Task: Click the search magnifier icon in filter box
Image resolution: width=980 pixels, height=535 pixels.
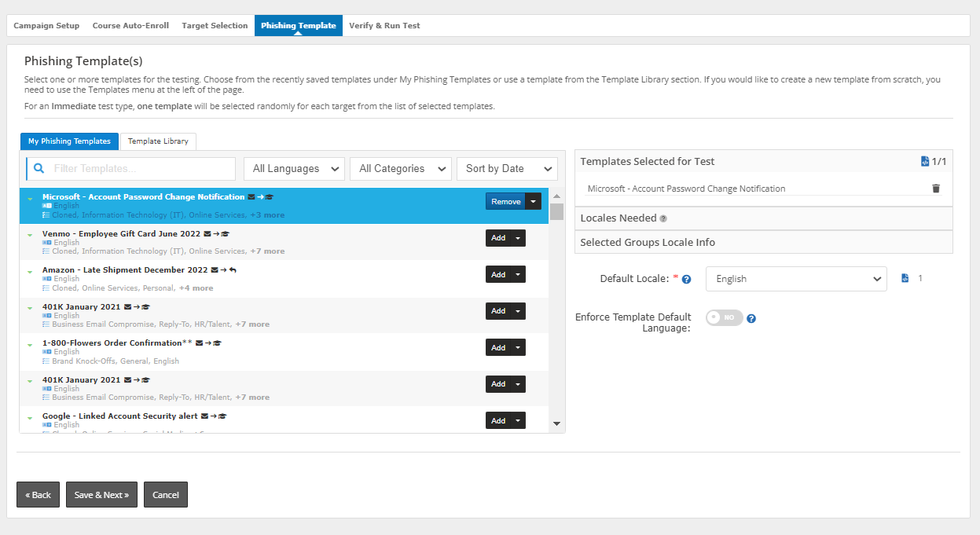Action: (38, 169)
